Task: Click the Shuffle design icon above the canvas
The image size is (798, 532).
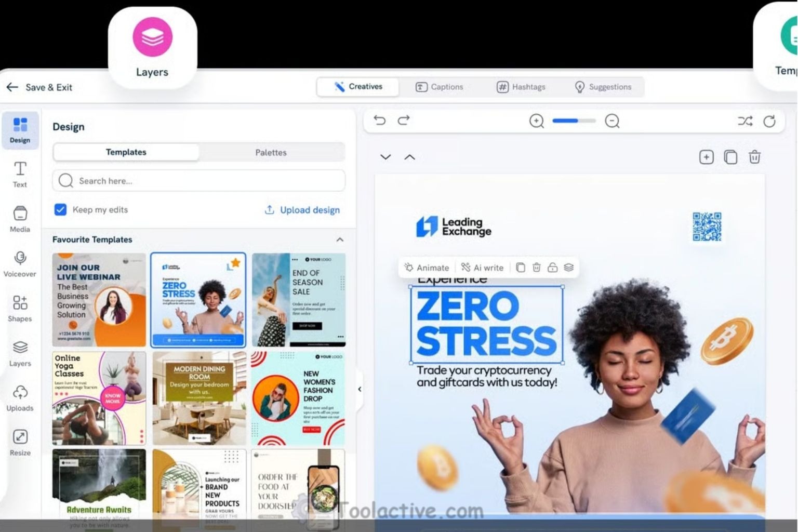Action: coord(746,121)
